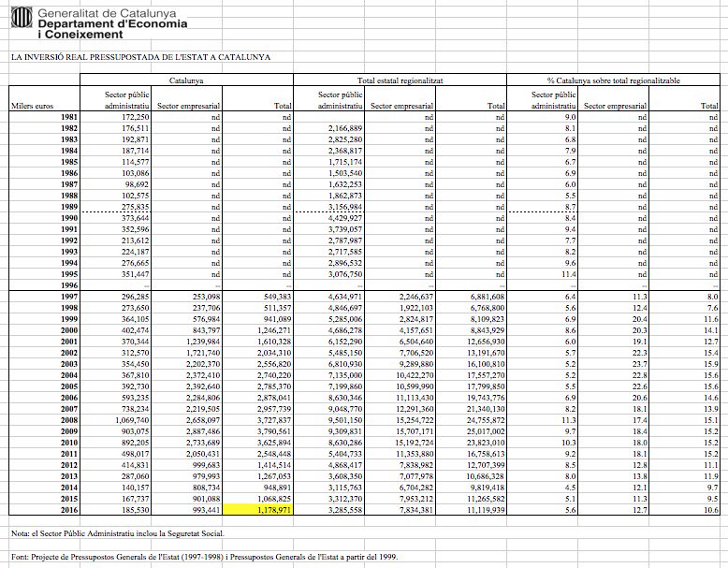Select the 11.4 percentage in 1995 row

tap(569, 274)
